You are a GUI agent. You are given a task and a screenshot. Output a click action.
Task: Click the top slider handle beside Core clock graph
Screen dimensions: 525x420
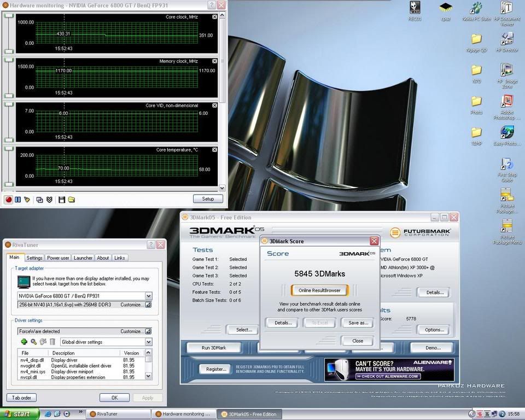9,16
